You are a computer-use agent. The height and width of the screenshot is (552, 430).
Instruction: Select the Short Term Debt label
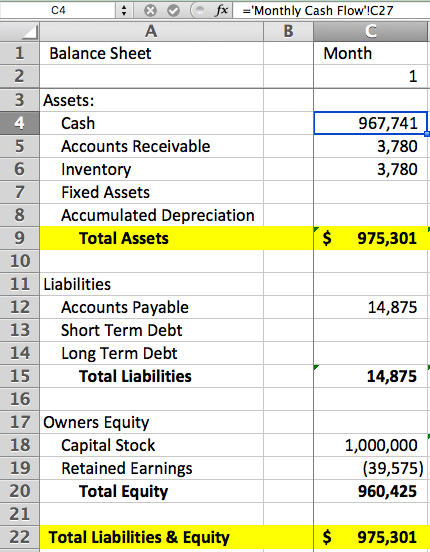(x=151, y=330)
